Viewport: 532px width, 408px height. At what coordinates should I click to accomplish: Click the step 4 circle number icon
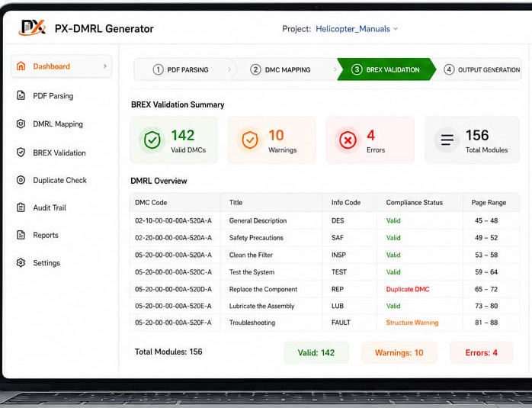coord(449,69)
